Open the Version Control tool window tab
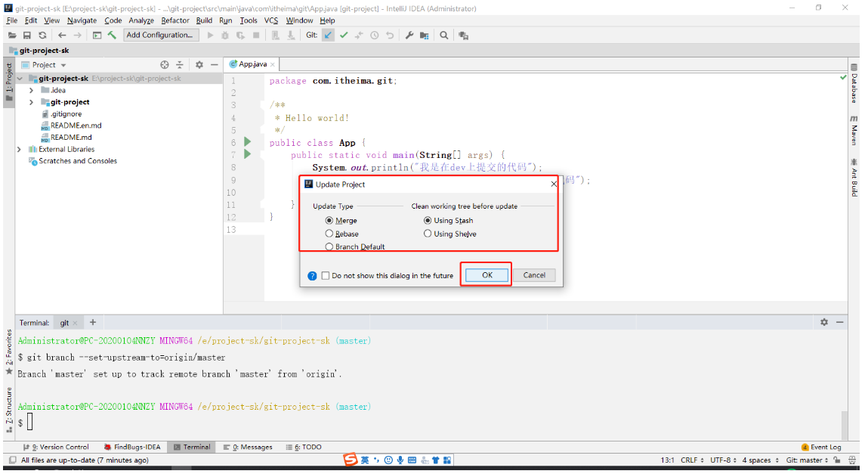The width and height of the screenshot is (868, 474). 56,447
